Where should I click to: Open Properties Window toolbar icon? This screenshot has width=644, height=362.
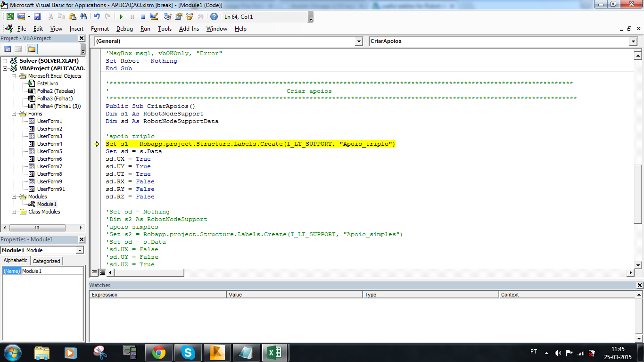pos(179,16)
